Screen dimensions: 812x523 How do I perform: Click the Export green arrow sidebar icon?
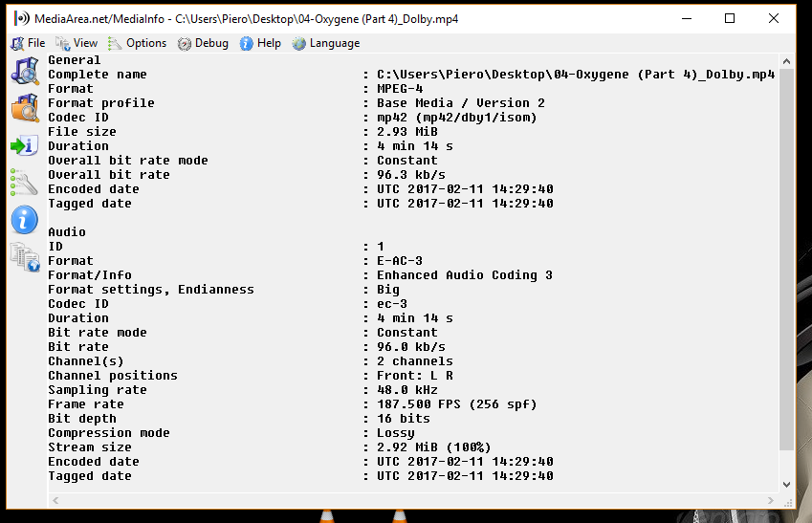(x=24, y=145)
